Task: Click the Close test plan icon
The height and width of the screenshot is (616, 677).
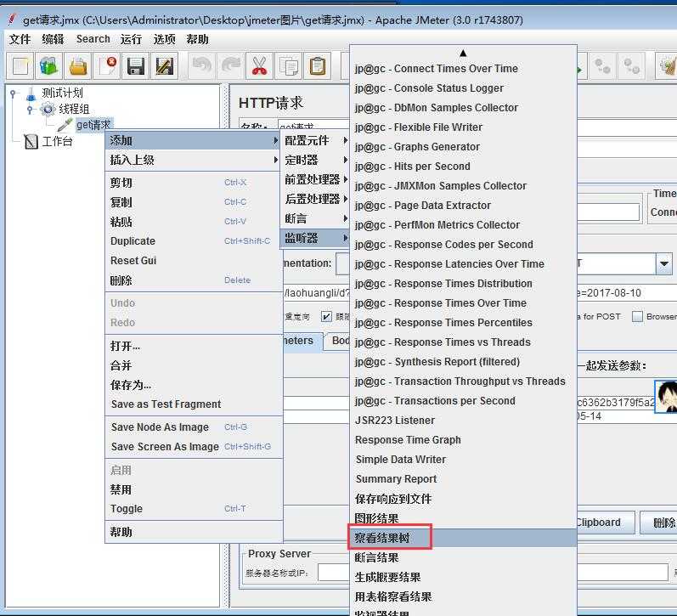Action: tap(107, 66)
